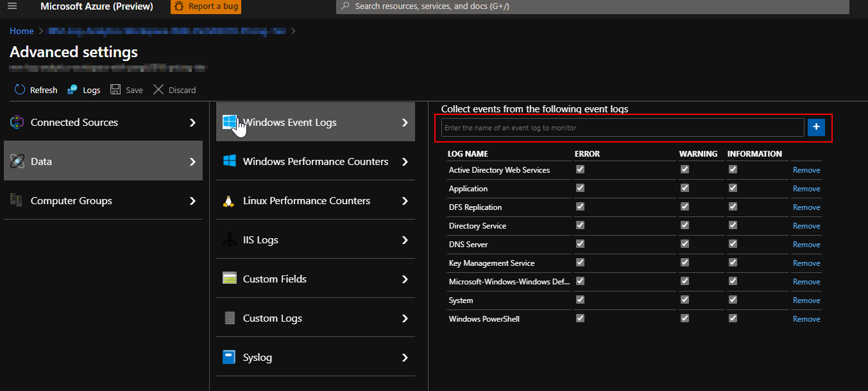This screenshot has height=391, width=868.
Task: Click the Data atom icon
Action: coord(17,161)
